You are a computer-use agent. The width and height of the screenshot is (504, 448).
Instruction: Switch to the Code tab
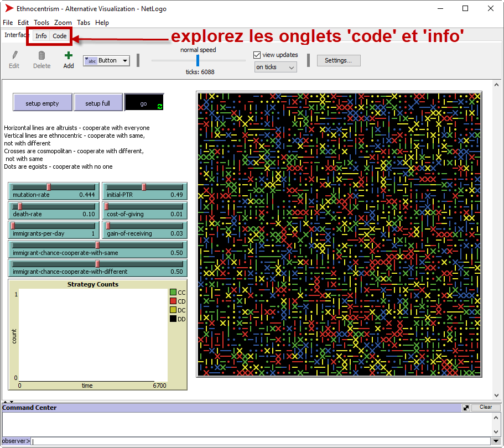pos(60,36)
